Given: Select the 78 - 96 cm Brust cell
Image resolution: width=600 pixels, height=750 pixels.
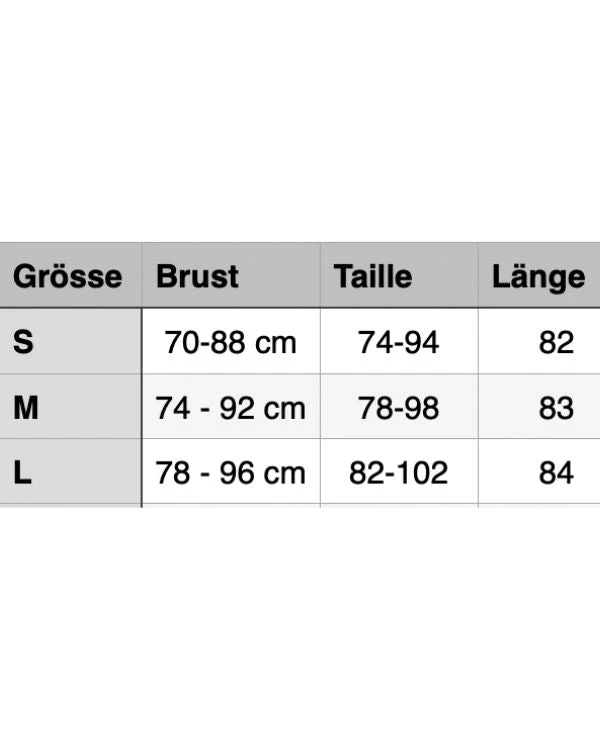Looking at the screenshot, I should [231, 473].
